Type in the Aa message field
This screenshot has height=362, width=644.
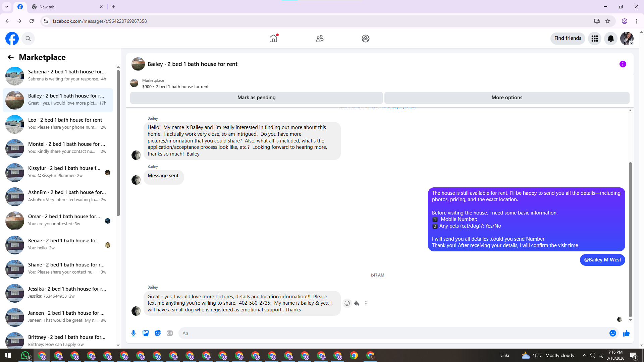point(392,333)
